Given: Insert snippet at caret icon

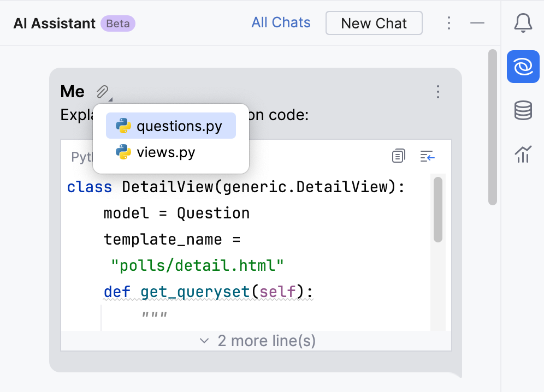Looking at the screenshot, I should pyautogui.click(x=427, y=156).
